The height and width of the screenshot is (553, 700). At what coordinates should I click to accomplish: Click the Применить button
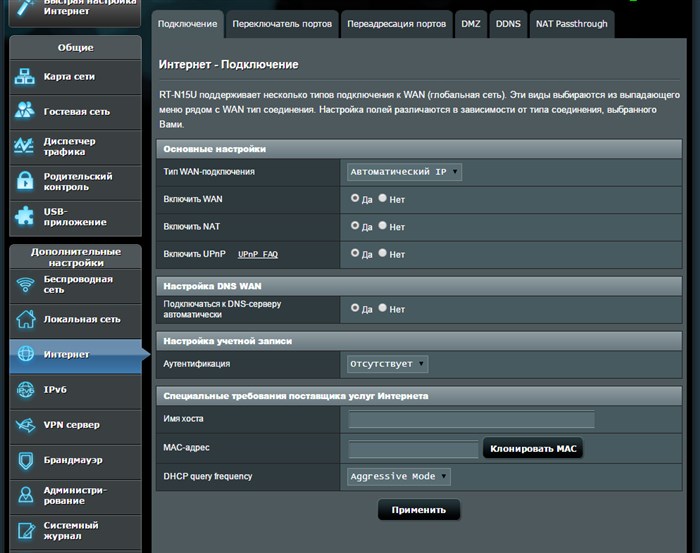[x=419, y=510]
